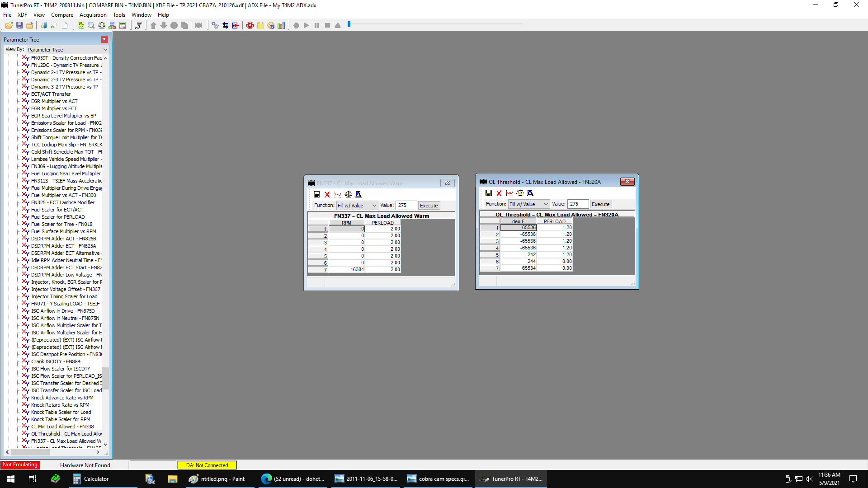Open the yellow notes icon in toolbar
868x488 pixels.
(260, 25)
